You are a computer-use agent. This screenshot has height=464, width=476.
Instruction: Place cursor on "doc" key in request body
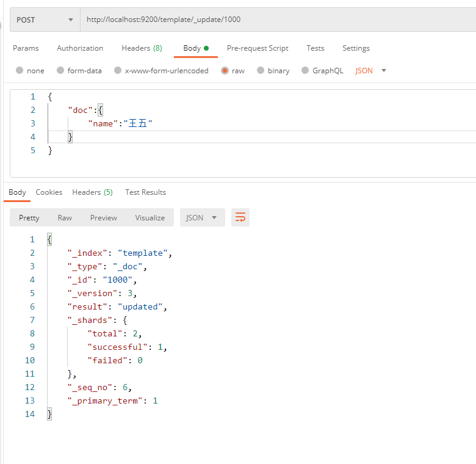click(x=80, y=111)
